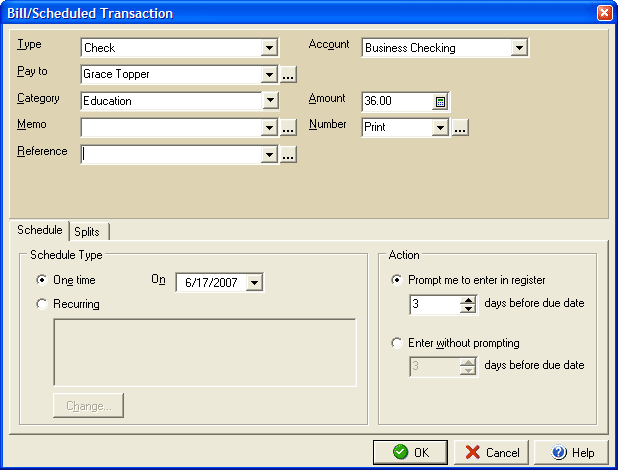Expand the Type dropdown showing Check

tap(268, 47)
